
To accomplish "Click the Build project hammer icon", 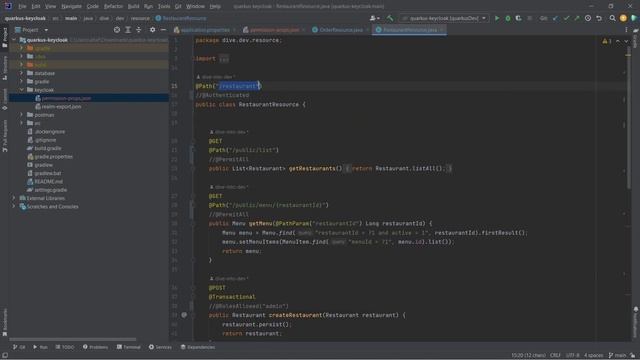I will coord(390,18).
